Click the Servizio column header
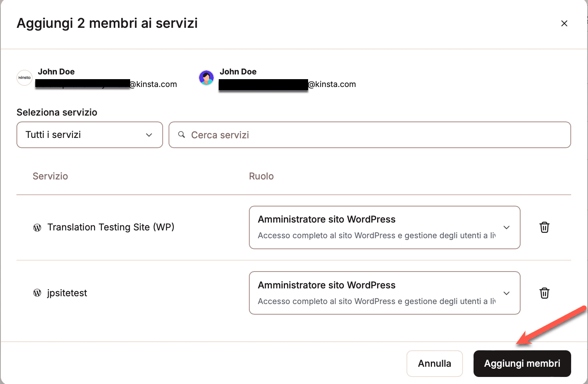 pos(50,176)
